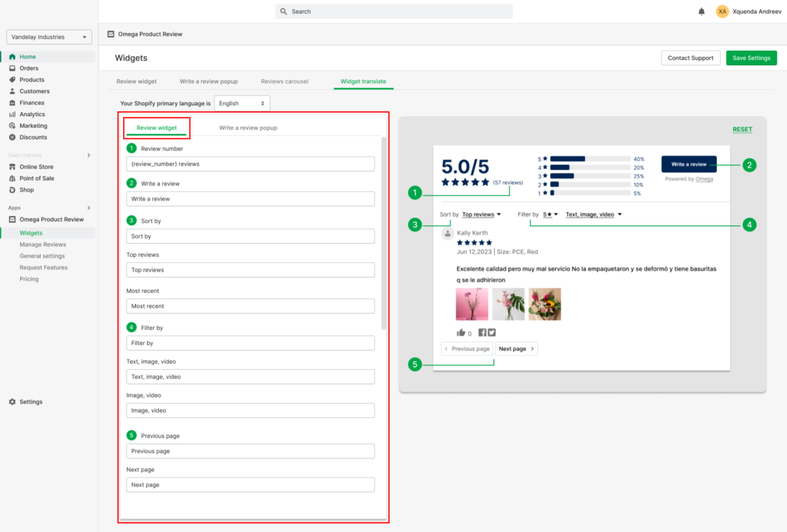Click the Discounts badge icon
The width and height of the screenshot is (787, 532).
[12, 138]
